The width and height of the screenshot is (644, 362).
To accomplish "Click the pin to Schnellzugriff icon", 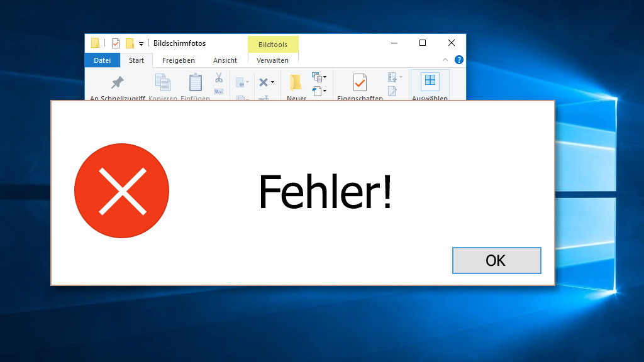I will 117,82.
